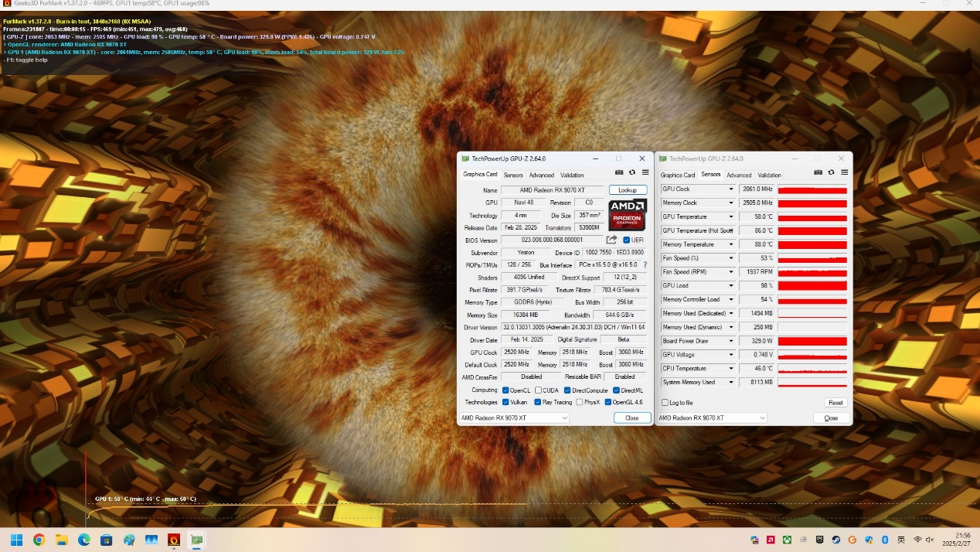
Task: Toggle the OpenGL 4.6 checkbox
Action: coord(608,402)
